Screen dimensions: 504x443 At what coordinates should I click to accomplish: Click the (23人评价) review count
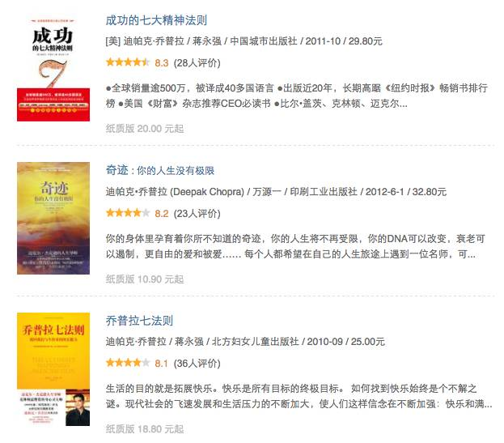pos(197,213)
